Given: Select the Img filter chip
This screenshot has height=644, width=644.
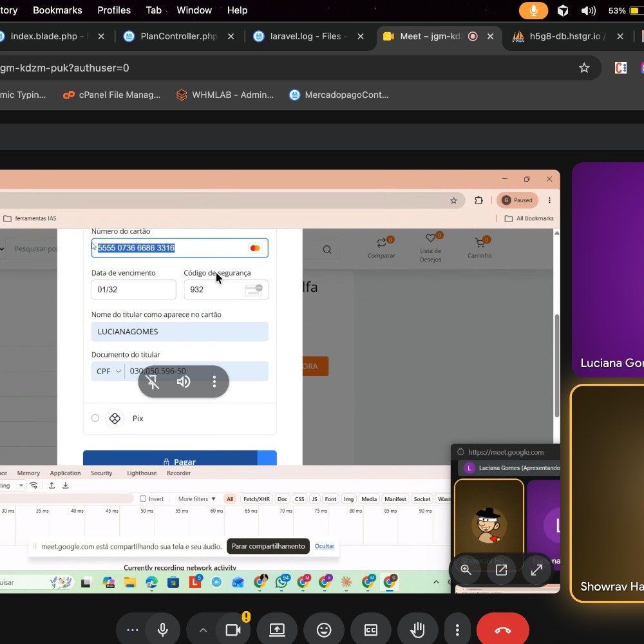Looking at the screenshot, I should click(x=348, y=498).
